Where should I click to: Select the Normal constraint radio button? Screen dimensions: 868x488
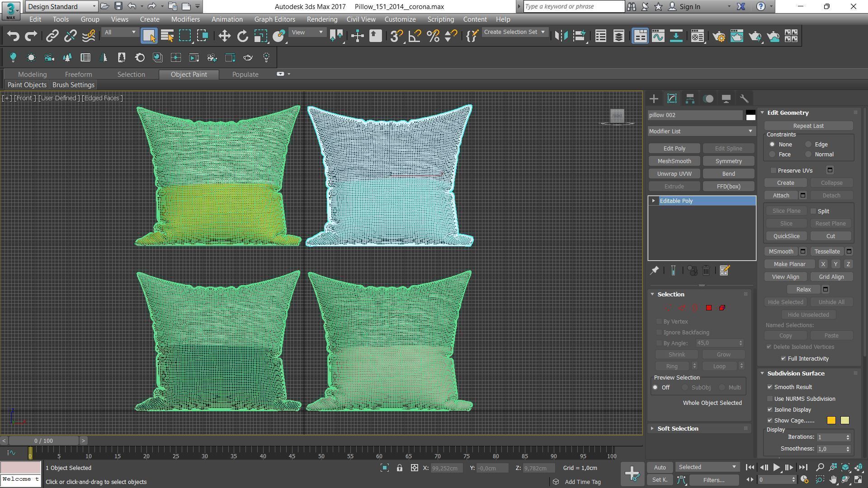pos(808,155)
